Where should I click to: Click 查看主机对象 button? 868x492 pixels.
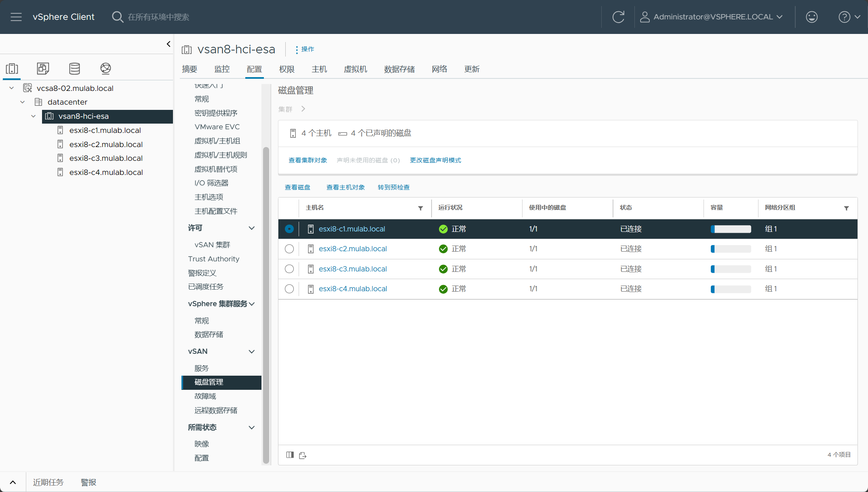click(346, 187)
